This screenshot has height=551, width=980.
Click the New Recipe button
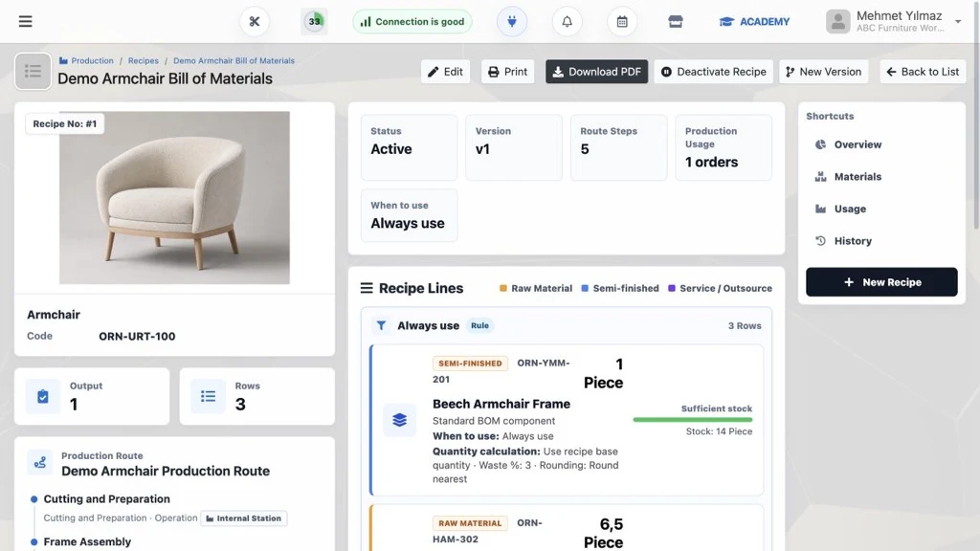881,282
